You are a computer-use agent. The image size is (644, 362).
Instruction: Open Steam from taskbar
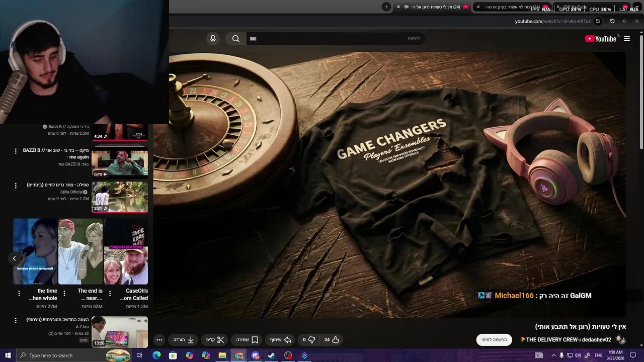[x=271, y=355]
